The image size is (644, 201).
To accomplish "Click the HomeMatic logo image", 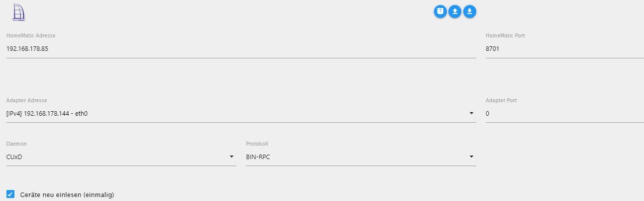I will click(x=18, y=12).
